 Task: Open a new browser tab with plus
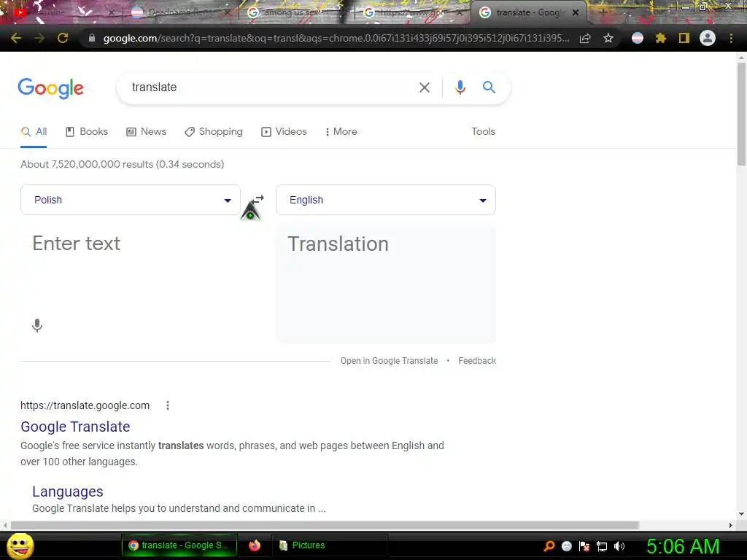[603, 12]
